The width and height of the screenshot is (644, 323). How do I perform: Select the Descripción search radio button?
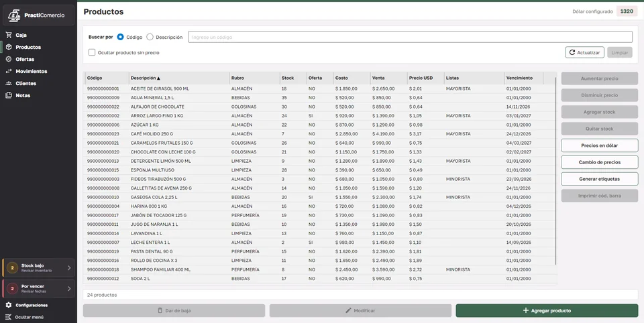pos(150,37)
